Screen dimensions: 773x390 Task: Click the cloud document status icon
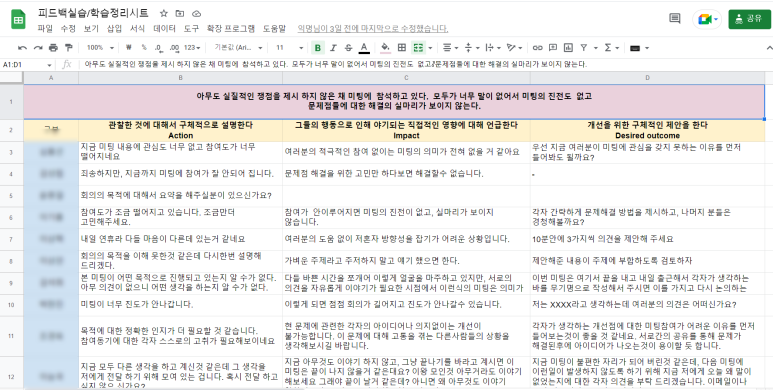[196, 13]
